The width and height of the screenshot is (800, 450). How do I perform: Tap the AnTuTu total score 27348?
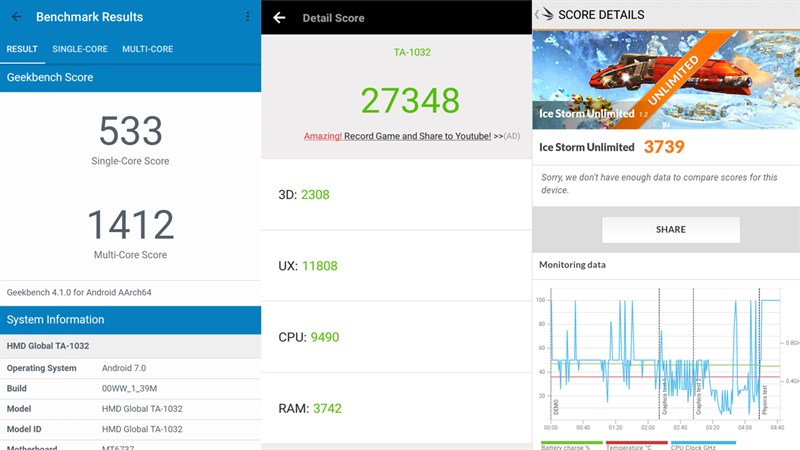(410, 101)
